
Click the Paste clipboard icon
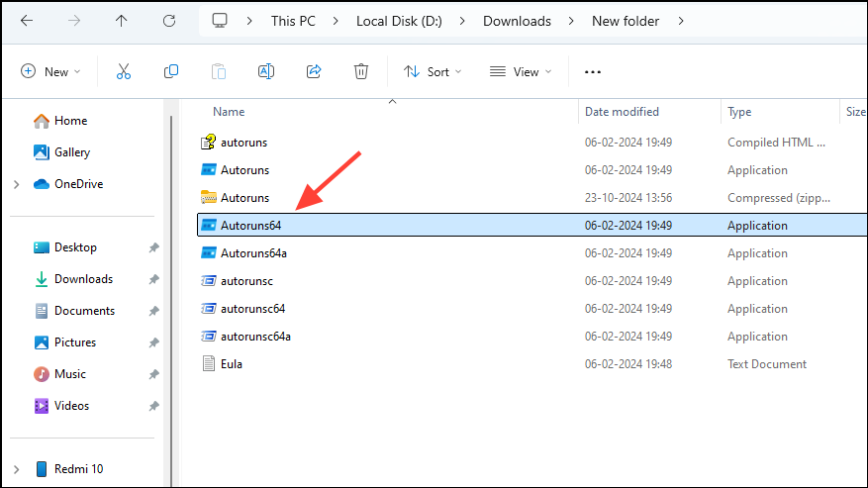(219, 71)
